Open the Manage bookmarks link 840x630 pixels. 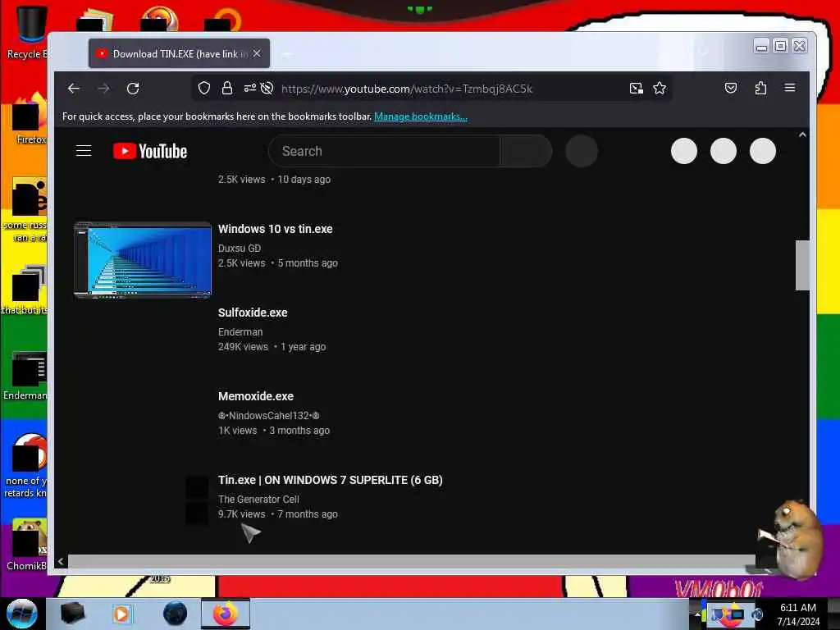(421, 116)
